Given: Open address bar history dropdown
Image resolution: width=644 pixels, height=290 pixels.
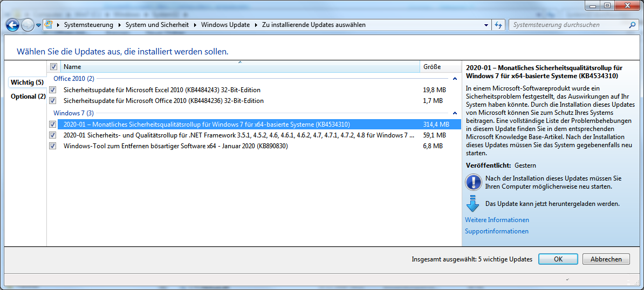Looking at the screenshot, I should click(487, 25).
